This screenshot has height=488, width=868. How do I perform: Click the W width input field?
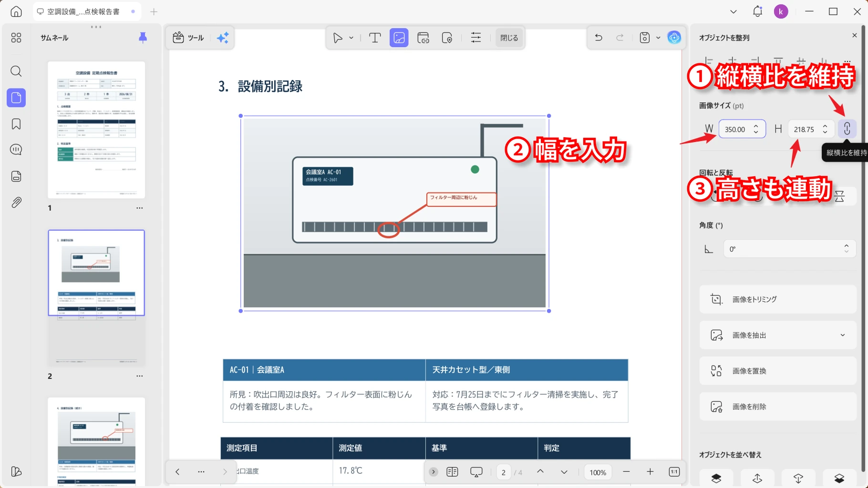[742, 129]
